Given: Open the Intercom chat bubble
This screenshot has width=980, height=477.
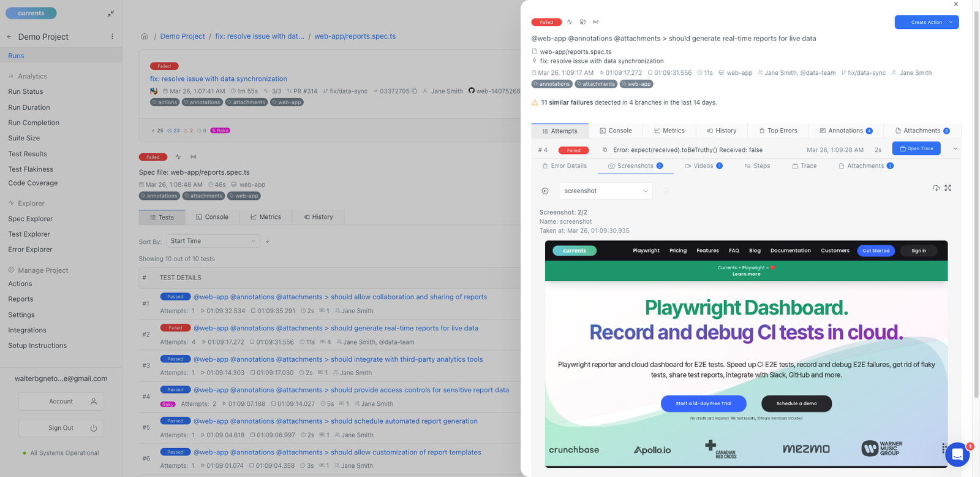Looking at the screenshot, I should (957, 455).
